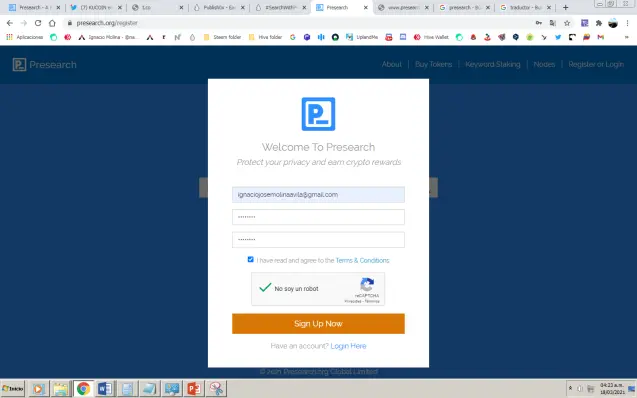Click the large Presearch logo in form
Image resolution: width=637 pixels, height=398 pixels.
[x=318, y=114]
